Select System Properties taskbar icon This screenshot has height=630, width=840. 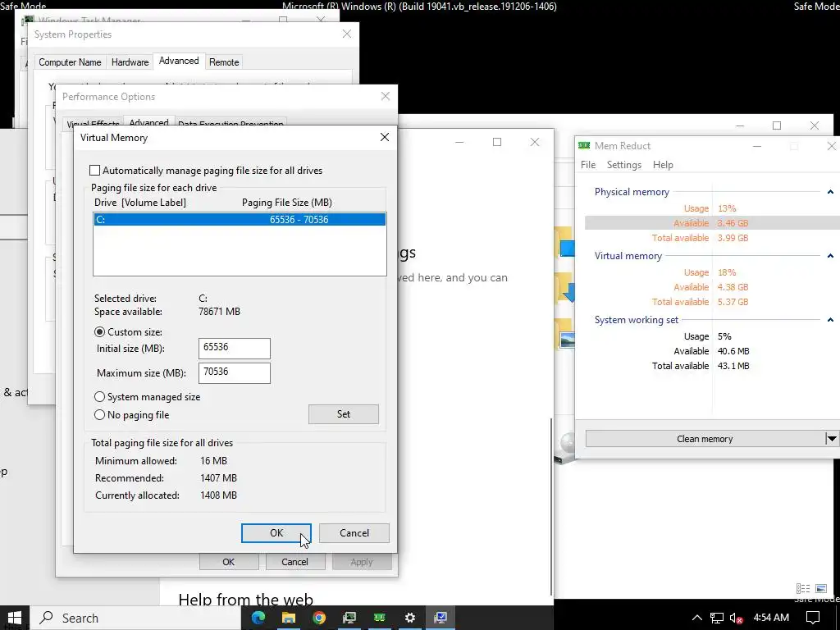[x=441, y=618]
